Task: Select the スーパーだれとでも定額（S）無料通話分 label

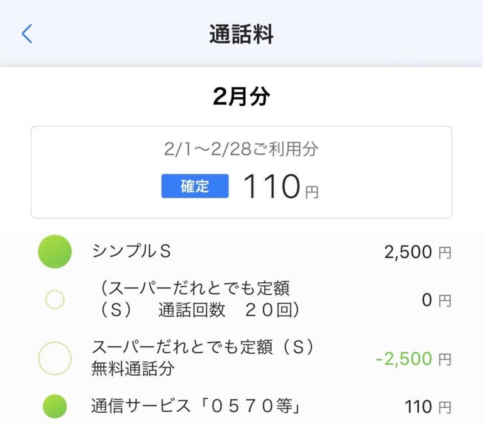Action: point(202,358)
